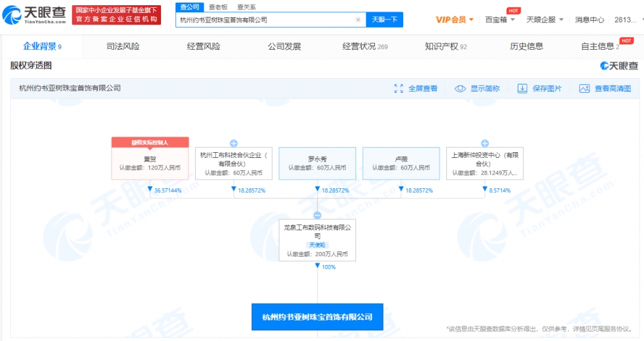Open the 经营风险 tab
This screenshot has height=341, width=644.
(x=204, y=46)
